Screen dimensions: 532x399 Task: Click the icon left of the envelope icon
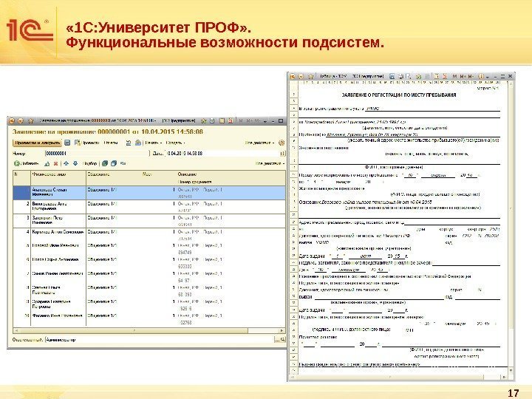[x=129, y=143]
